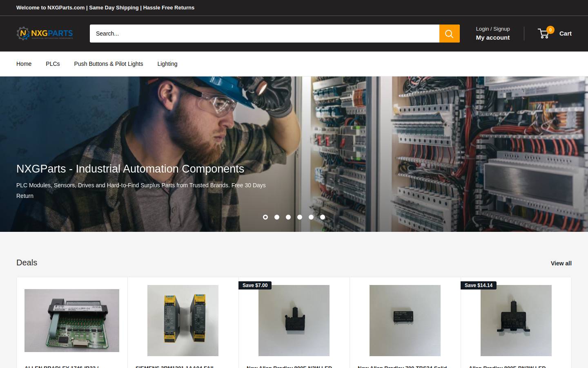Click hero title NXGParts - Industrial Automation Components
The height and width of the screenshot is (368, 588).
(130, 169)
